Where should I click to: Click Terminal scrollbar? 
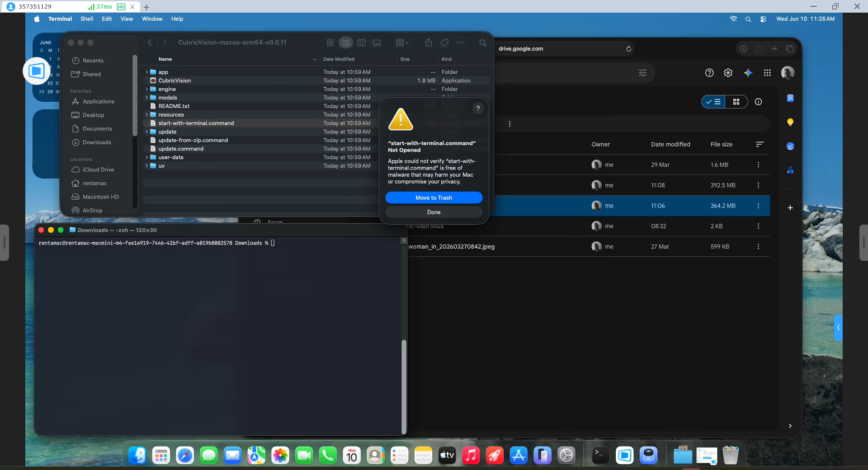(404, 386)
